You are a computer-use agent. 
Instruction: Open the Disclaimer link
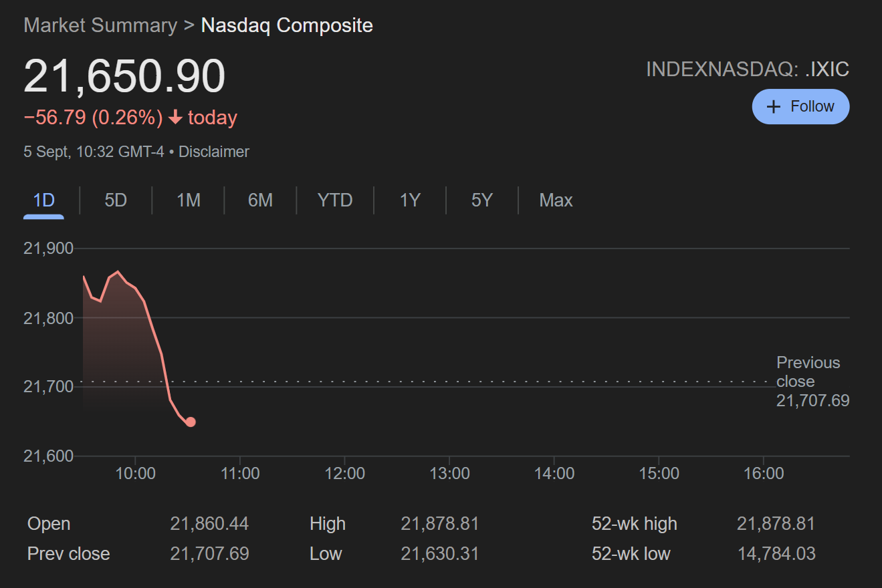click(x=214, y=152)
